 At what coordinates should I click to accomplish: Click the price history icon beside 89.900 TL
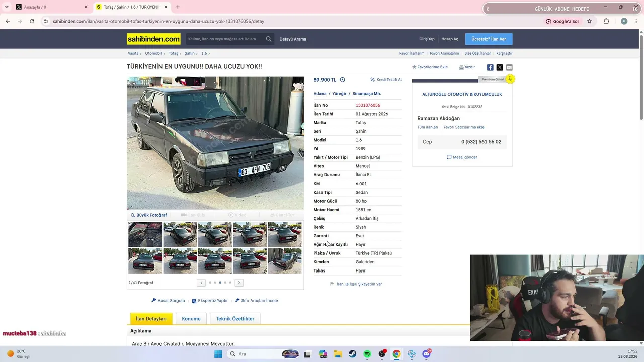(342, 80)
